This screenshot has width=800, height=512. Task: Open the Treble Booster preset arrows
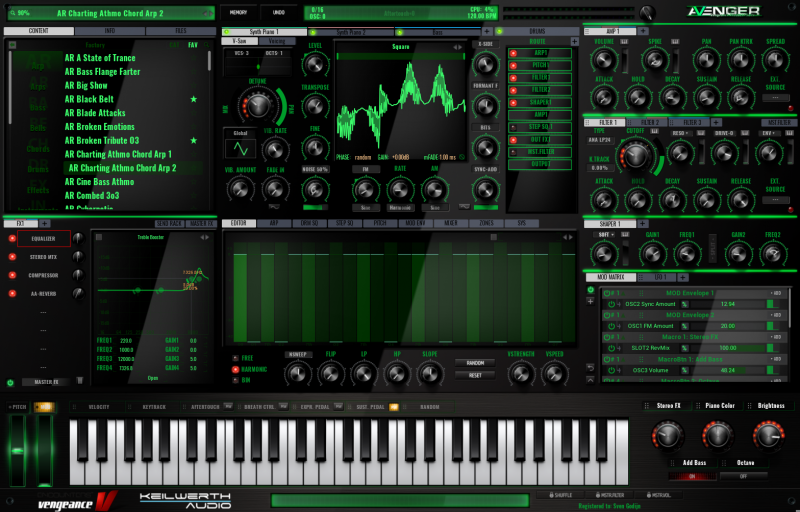[204, 237]
